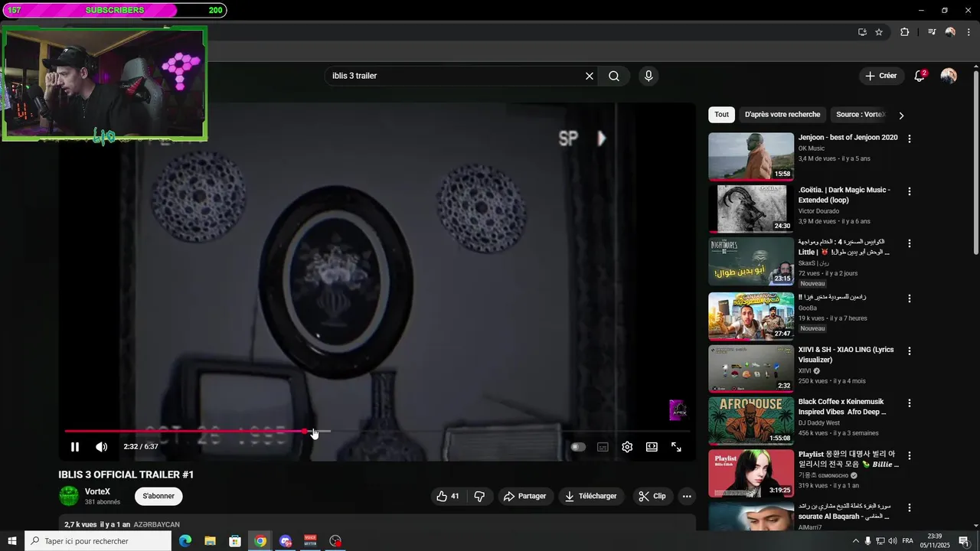This screenshot has width=980, height=551.
Task: Open Microsoft Edge from the taskbar
Action: [185, 541]
